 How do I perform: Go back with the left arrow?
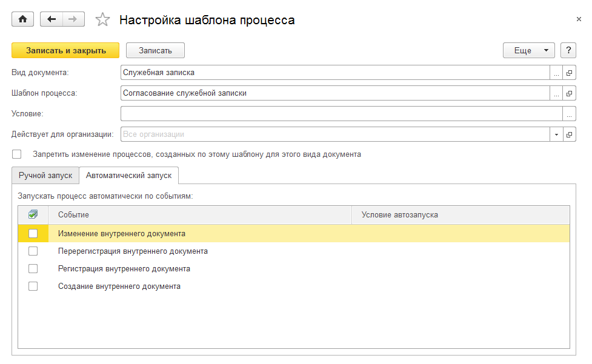click(52, 19)
